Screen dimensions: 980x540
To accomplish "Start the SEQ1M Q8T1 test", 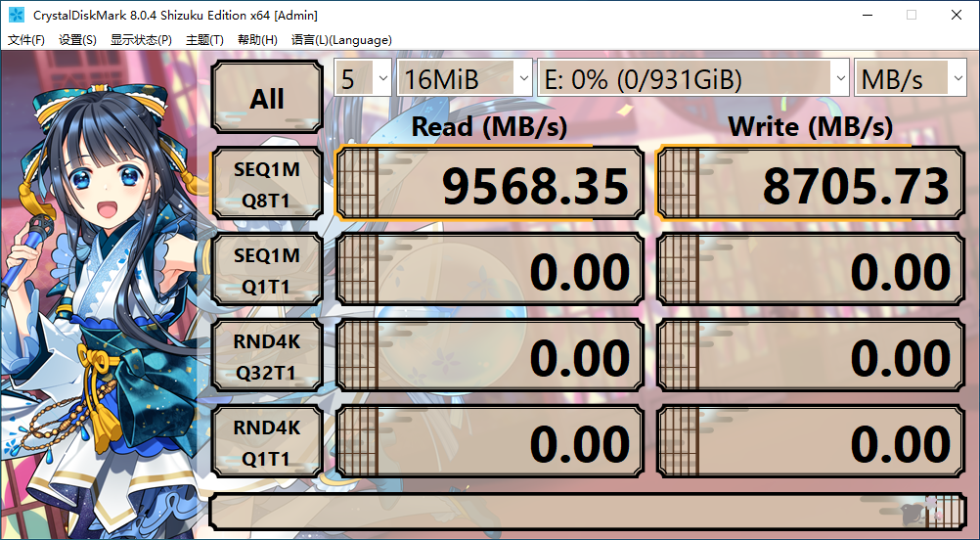I will (267, 183).
